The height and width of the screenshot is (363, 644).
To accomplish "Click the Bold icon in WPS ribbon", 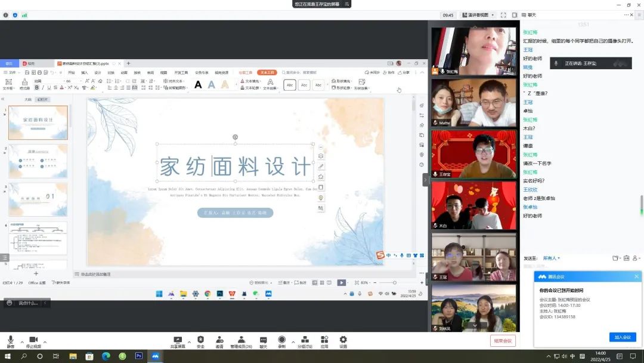I will click(x=37, y=88).
